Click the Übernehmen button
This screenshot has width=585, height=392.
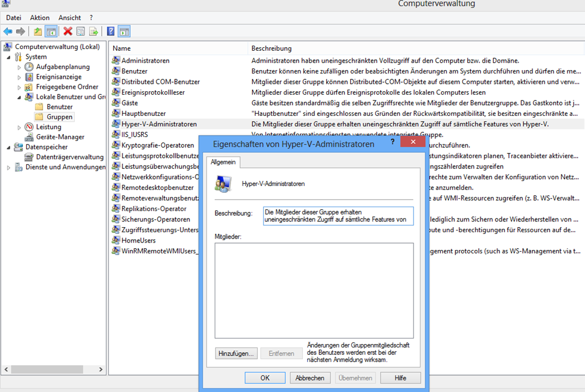pyautogui.click(x=355, y=378)
